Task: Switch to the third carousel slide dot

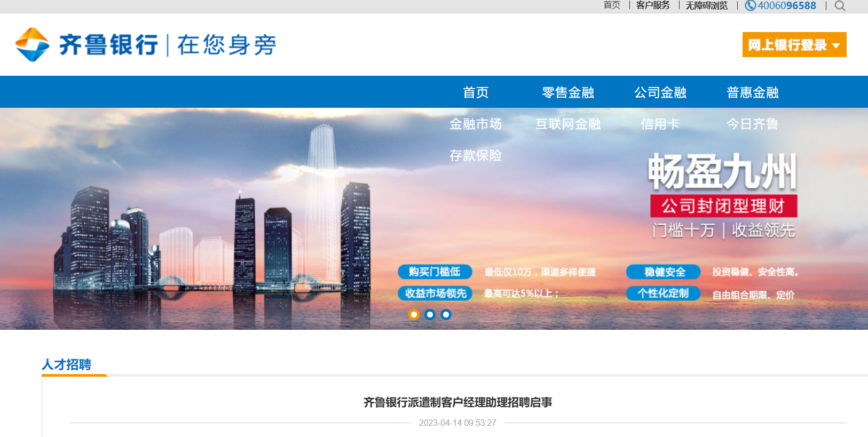Action: (x=446, y=315)
